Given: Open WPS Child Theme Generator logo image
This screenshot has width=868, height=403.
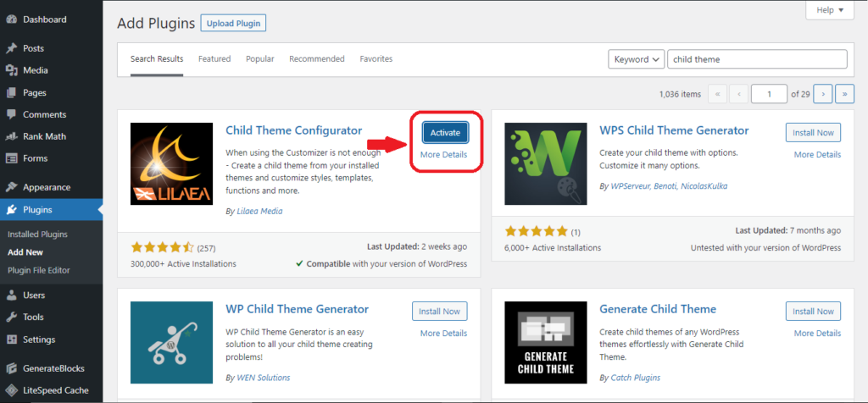Looking at the screenshot, I should 546,163.
